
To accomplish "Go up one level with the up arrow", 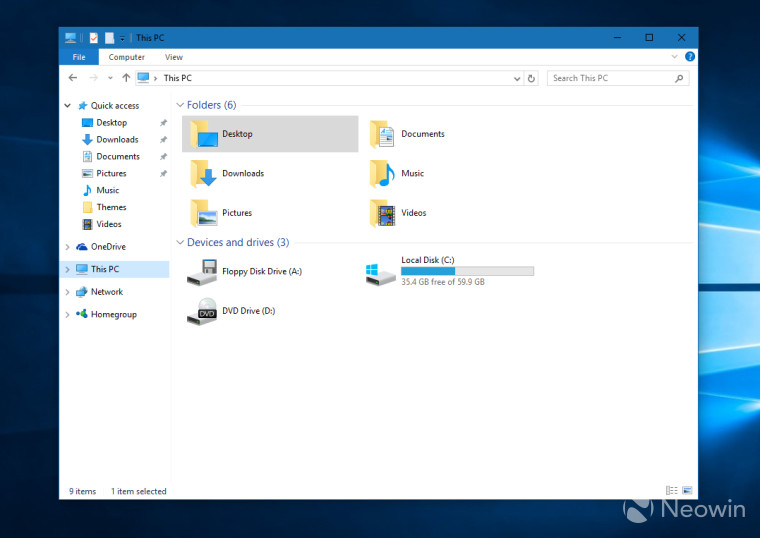I will [126, 78].
